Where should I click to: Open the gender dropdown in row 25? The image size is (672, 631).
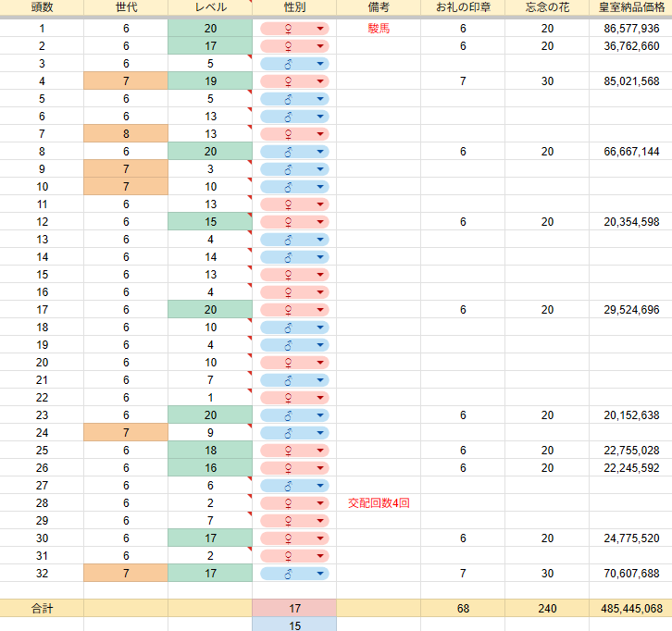pos(294,451)
